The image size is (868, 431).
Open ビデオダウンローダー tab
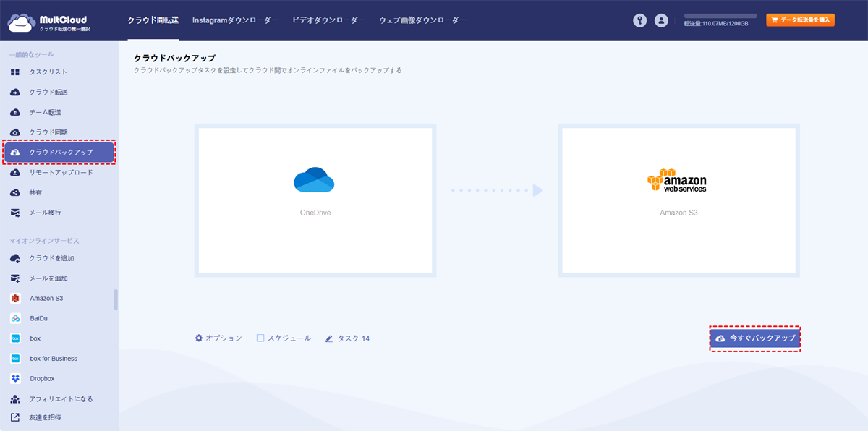coord(328,20)
